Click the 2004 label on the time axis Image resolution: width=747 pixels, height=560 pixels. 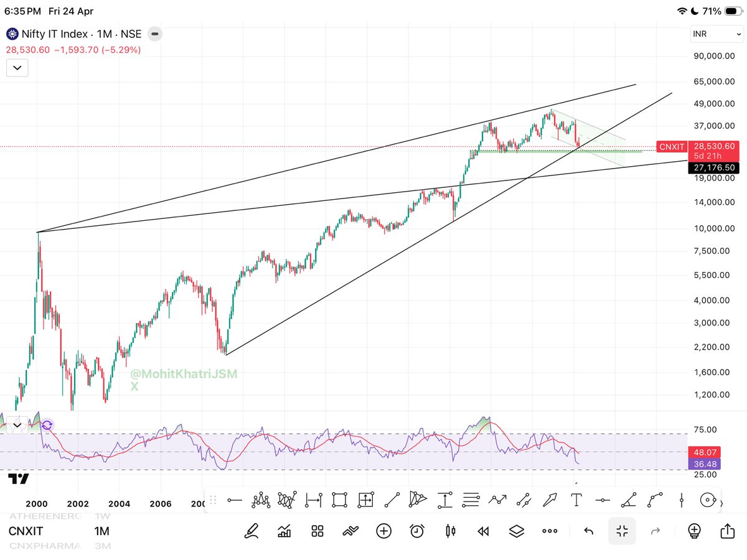pyautogui.click(x=118, y=504)
